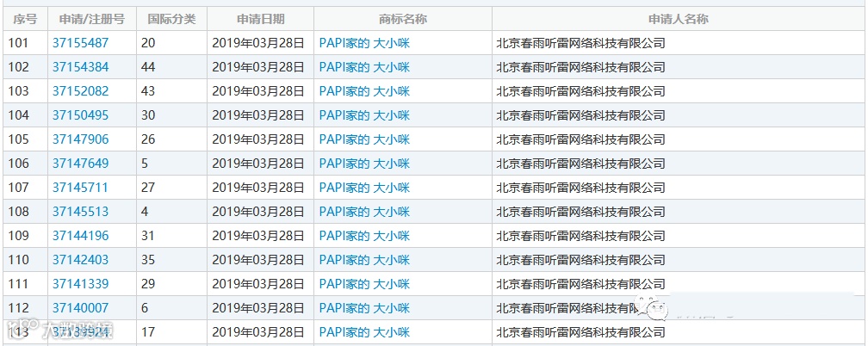Open application number 37147649 link

[81, 164]
